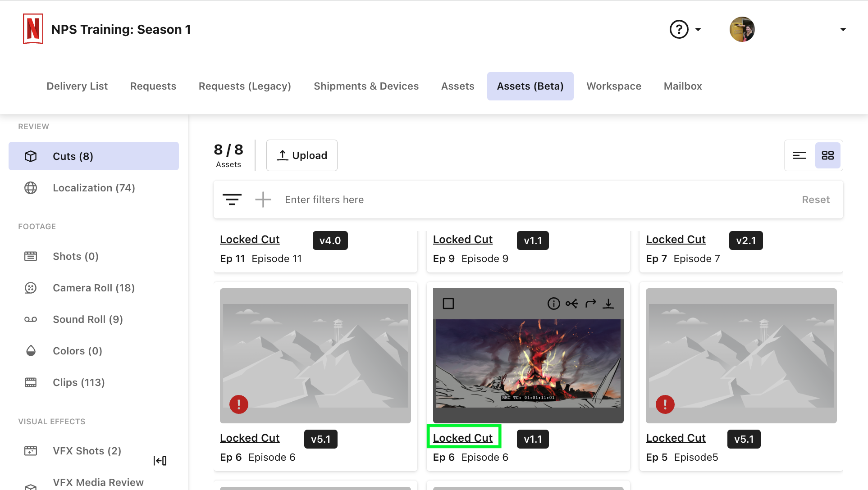
Task: Switch to the Assets tab
Action: tap(457, 86)
